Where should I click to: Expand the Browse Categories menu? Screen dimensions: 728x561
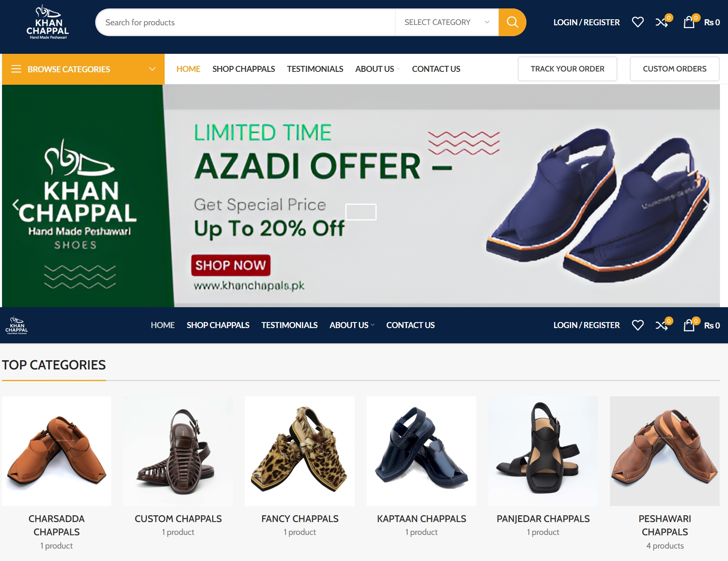[x=83, y=69]
